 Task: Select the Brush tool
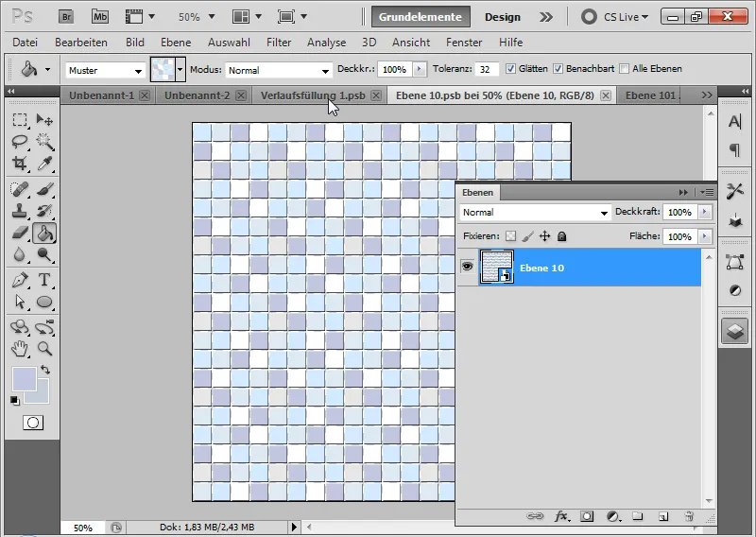point(44,189)
